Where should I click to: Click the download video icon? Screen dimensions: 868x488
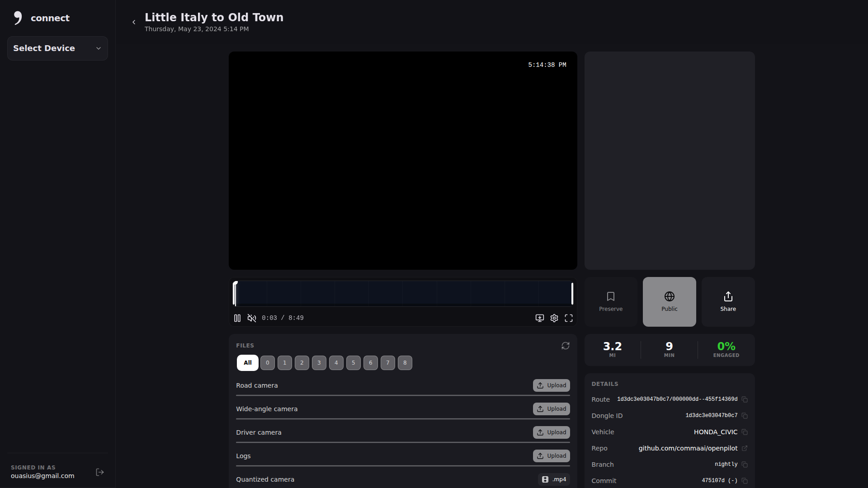[x=540, y=318]
